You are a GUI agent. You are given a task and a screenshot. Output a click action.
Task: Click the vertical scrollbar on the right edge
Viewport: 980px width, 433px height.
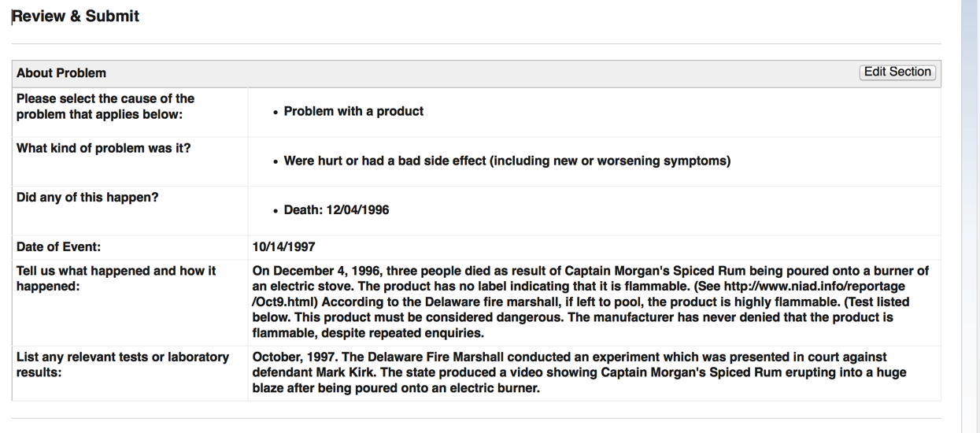971,216
